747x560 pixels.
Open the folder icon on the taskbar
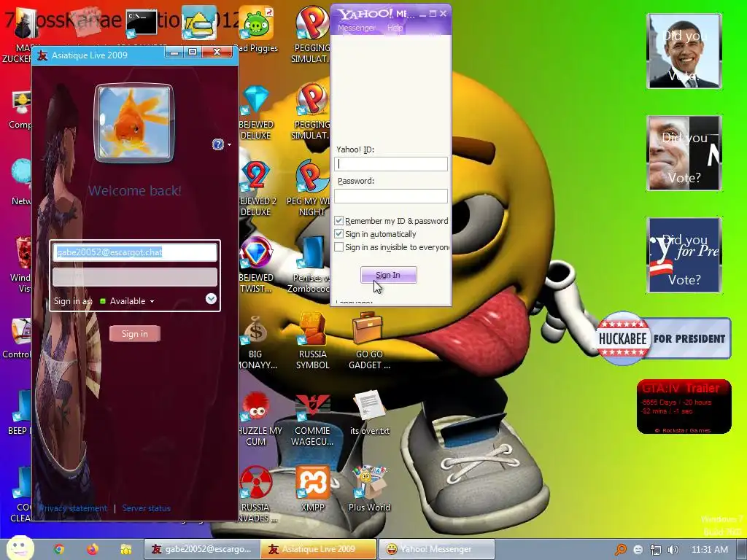[x=125, y=550]
